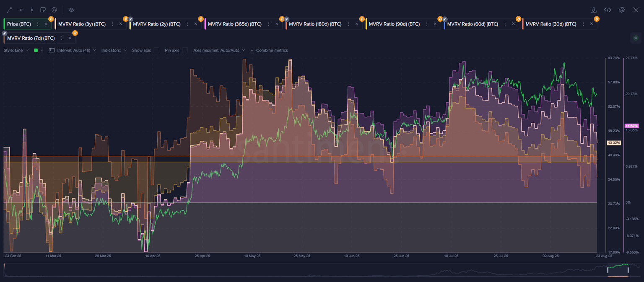Select the vertical line drawing tool
The height and width of the screenshot is (282, 644).
tap(32, 10)
